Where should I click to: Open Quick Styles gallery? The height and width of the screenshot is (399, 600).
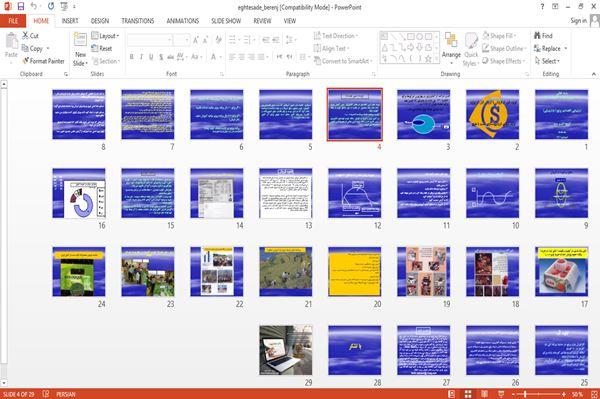(x=471, y=50)
